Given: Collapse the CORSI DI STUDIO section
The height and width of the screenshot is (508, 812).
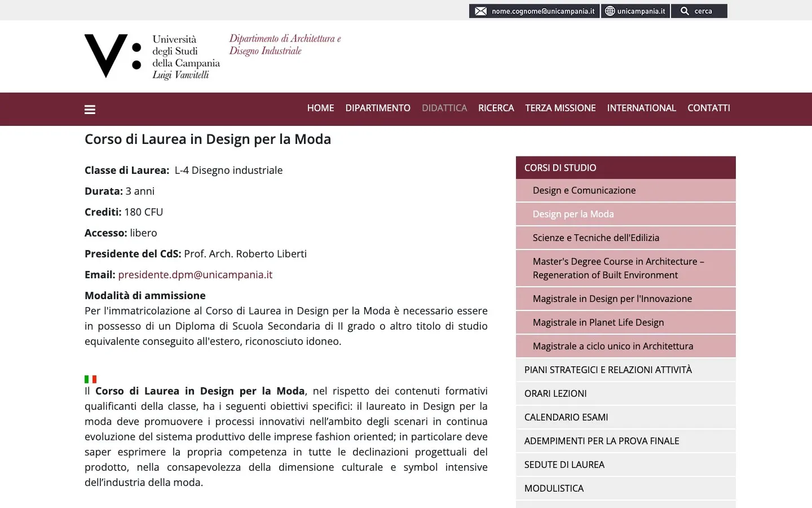Looking at the screenshot, I should (x=626, y=168).
